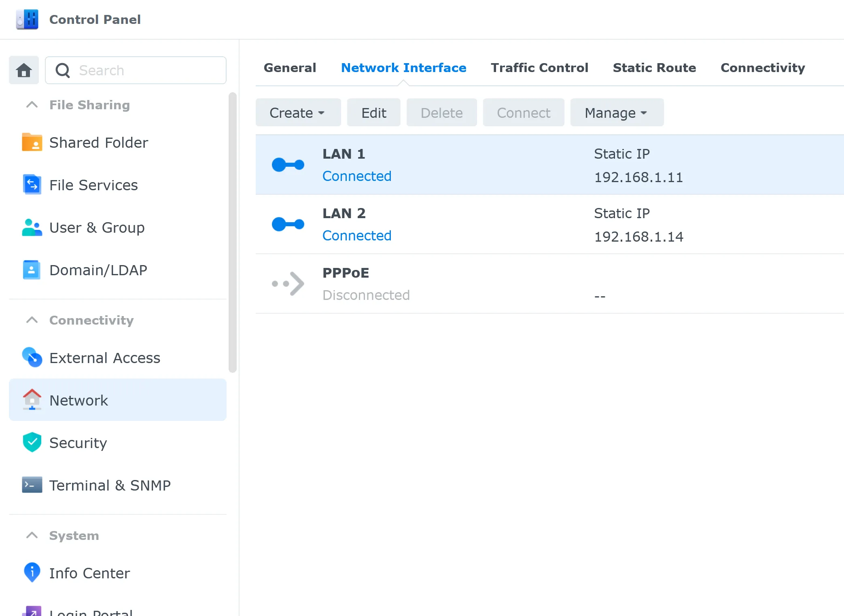Open Info Center
Viewport: 844px width, 616px height.
pyautogui.click(x=89, y=573)
